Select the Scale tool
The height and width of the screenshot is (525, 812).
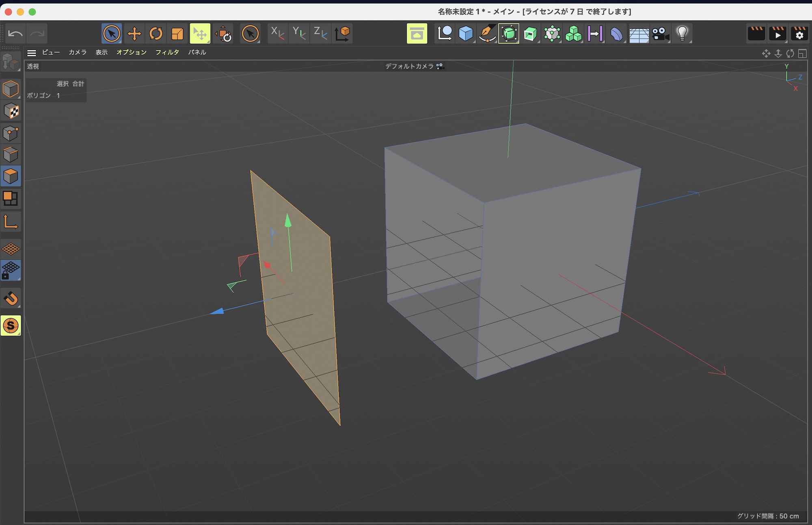[x=177, y=34]
